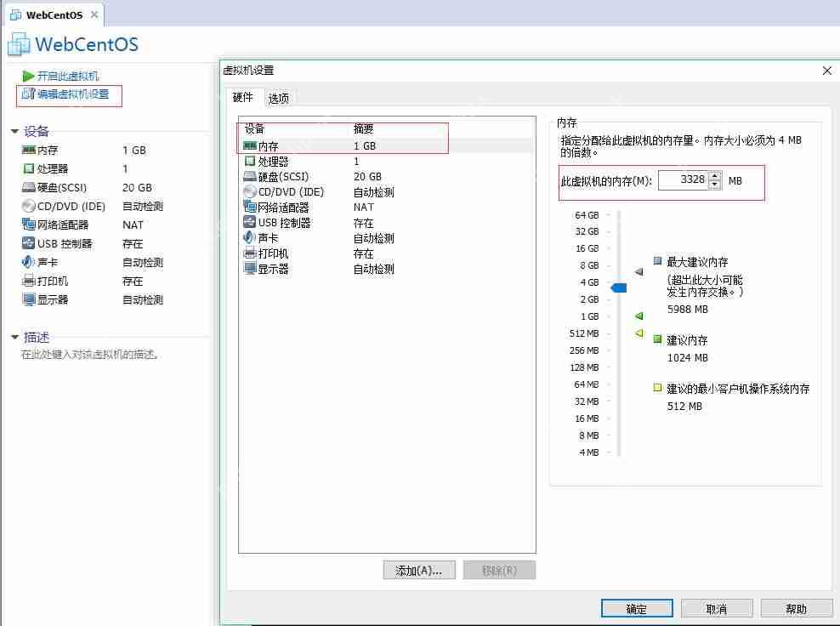Open help with 帮助 button
The width and height of the screenshot is (840, 626).
pos(797,609)
